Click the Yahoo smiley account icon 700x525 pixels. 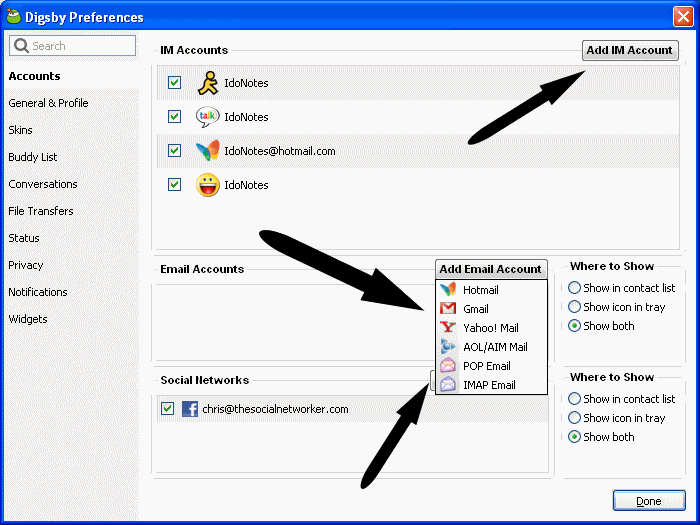[208, 185]
